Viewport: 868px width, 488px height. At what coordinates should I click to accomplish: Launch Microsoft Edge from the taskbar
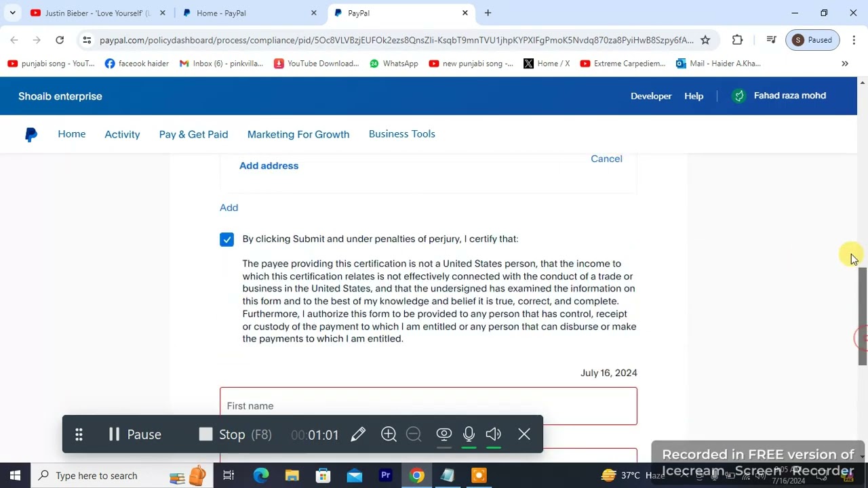261,476
